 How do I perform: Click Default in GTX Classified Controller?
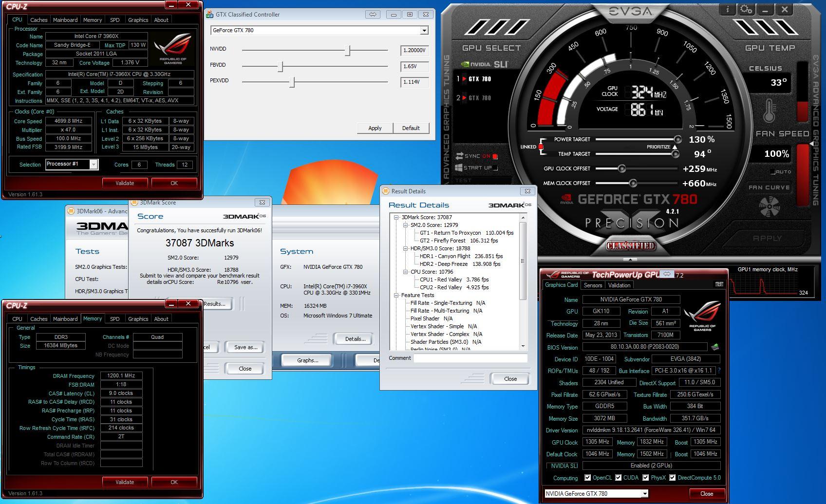coord(411,128)
